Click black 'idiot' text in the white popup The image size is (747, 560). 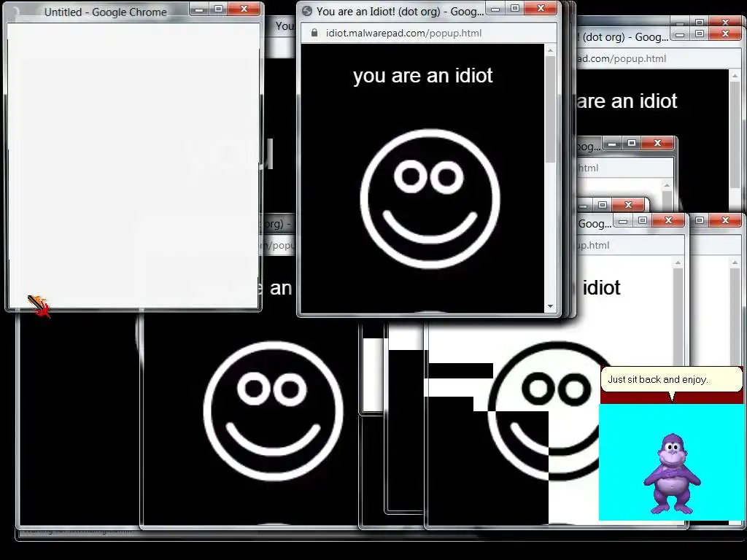601,287
